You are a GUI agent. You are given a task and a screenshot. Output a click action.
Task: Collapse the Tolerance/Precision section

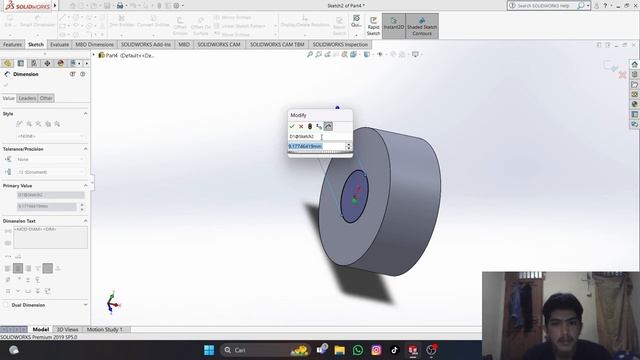[x=85, y=149]
